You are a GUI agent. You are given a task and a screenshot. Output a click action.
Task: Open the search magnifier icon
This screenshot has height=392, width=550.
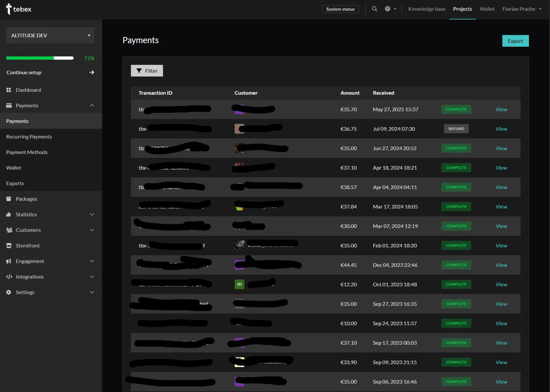pyautogui.click(x=375, y=9)
